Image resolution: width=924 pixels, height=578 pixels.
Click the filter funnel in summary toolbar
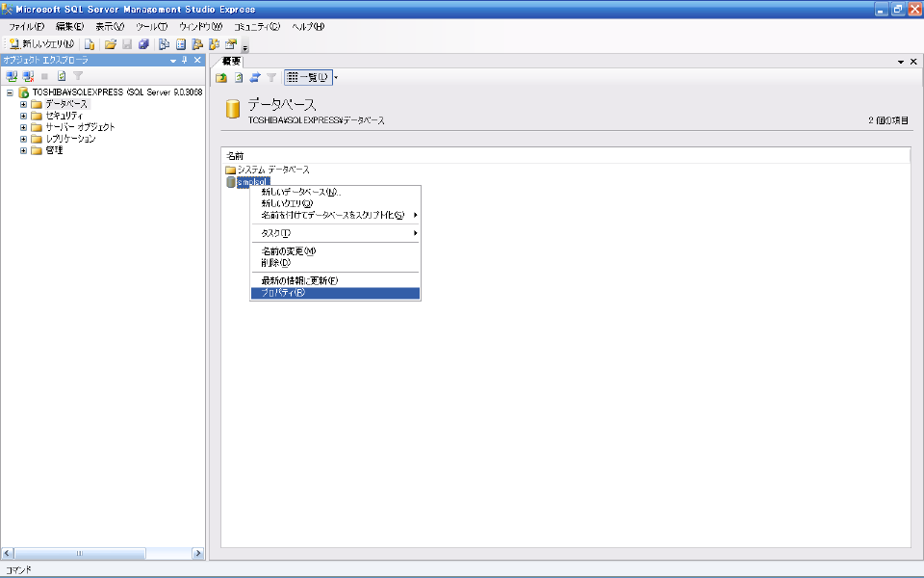(271, 77)
